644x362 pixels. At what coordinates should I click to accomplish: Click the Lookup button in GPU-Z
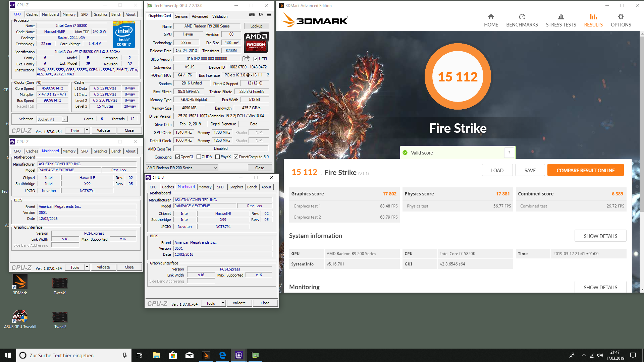point(256,26)
